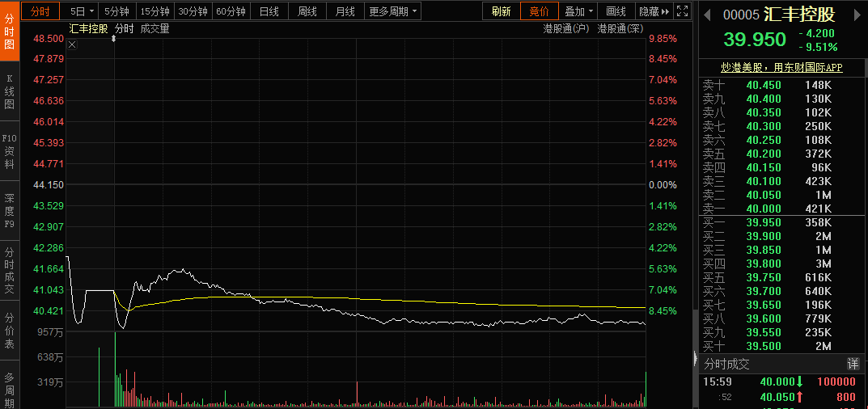Switch to the 5分钟 chart
The width and height of the screenshot is (868, 409).
coord(116,11)
